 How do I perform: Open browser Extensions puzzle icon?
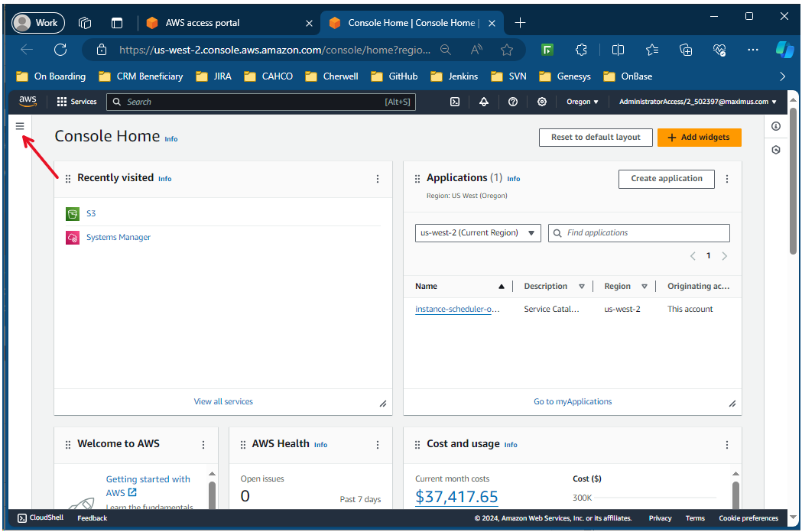click(581, 50)
